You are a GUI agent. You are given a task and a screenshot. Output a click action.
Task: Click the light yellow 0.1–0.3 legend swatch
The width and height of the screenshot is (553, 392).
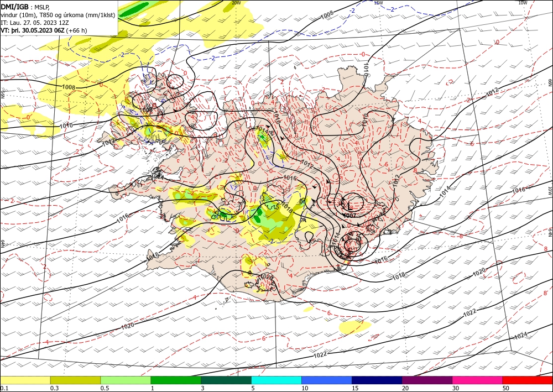pos(25,380)
